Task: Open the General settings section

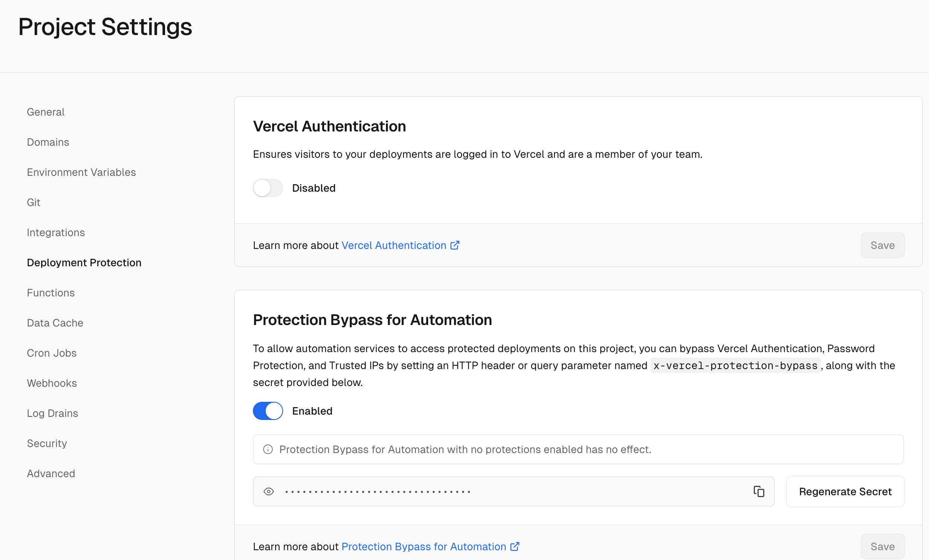Action: pyautogui.click(x=46, y=112)
